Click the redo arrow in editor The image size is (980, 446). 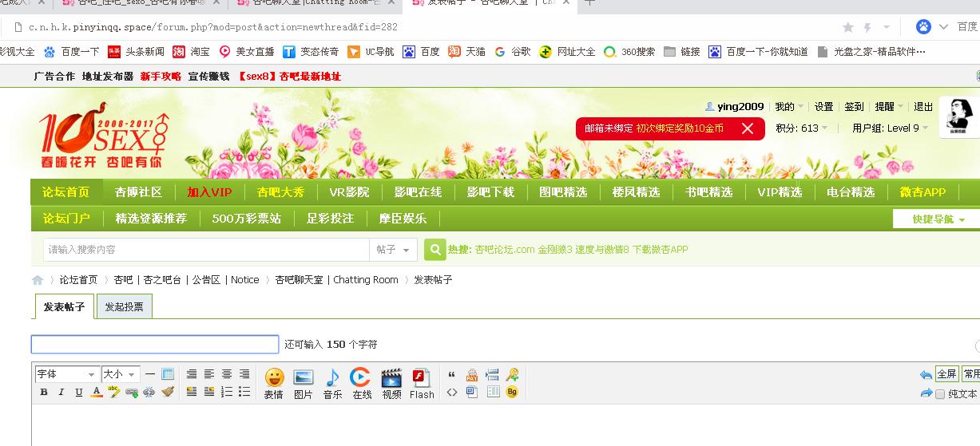pos(926,393)
